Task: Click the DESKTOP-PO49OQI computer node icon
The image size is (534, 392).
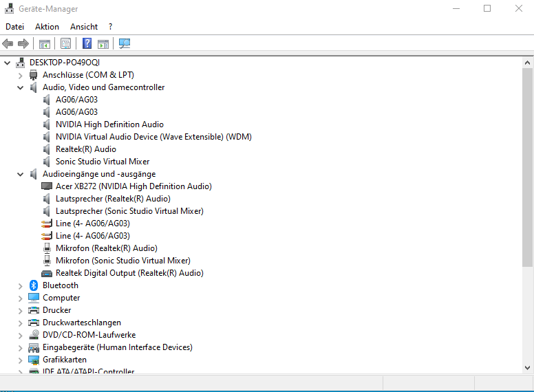Action: click(21, 63)
